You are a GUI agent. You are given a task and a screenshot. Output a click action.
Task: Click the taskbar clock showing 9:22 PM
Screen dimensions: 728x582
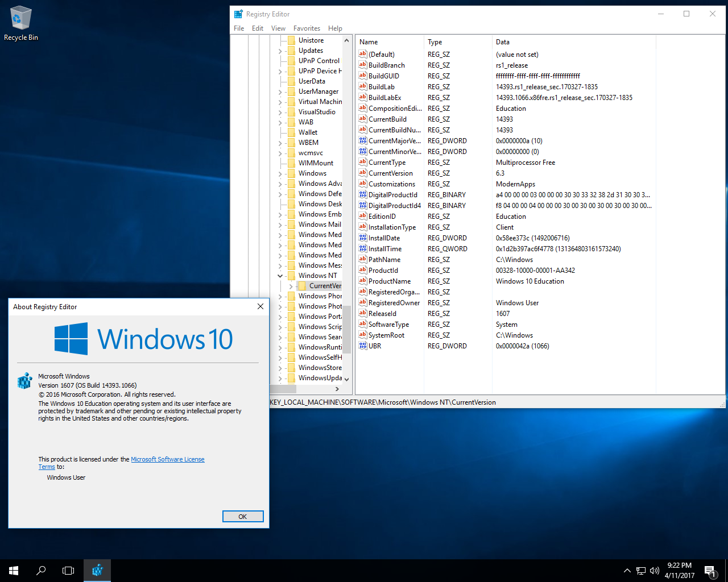point(679,571)
